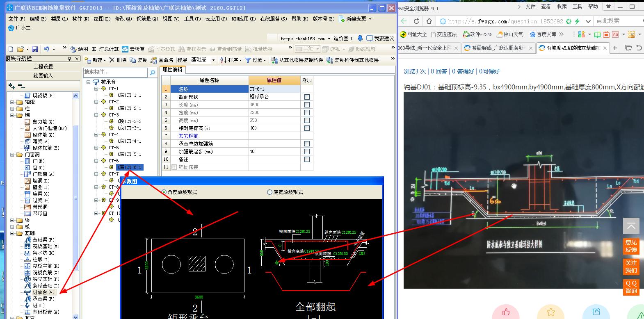Click back arrow in 360 browser

tap(404, 21)
